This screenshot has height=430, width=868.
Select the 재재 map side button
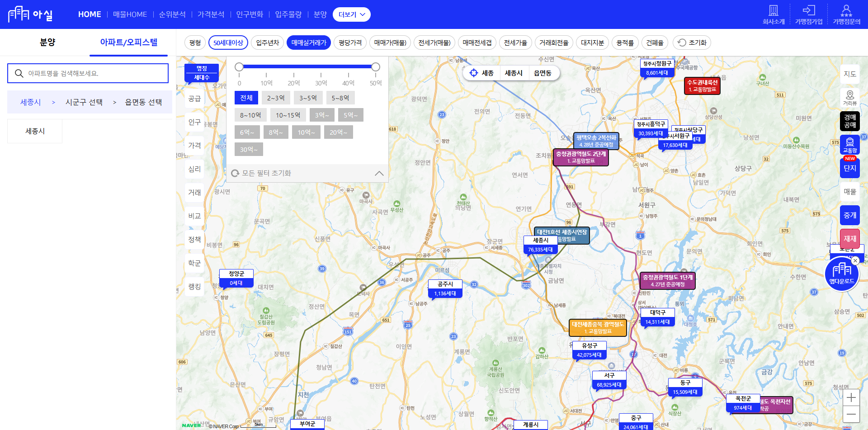tap(850, 239)
